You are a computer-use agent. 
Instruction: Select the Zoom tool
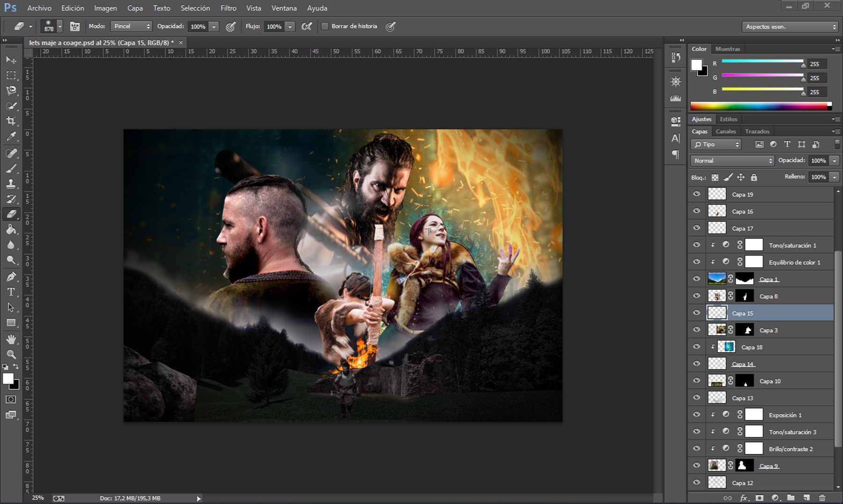point(11,354)
